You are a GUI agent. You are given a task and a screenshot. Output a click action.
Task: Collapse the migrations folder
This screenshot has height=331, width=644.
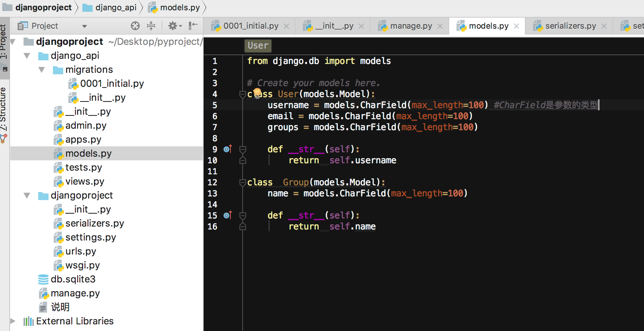(x=41, y=70)
